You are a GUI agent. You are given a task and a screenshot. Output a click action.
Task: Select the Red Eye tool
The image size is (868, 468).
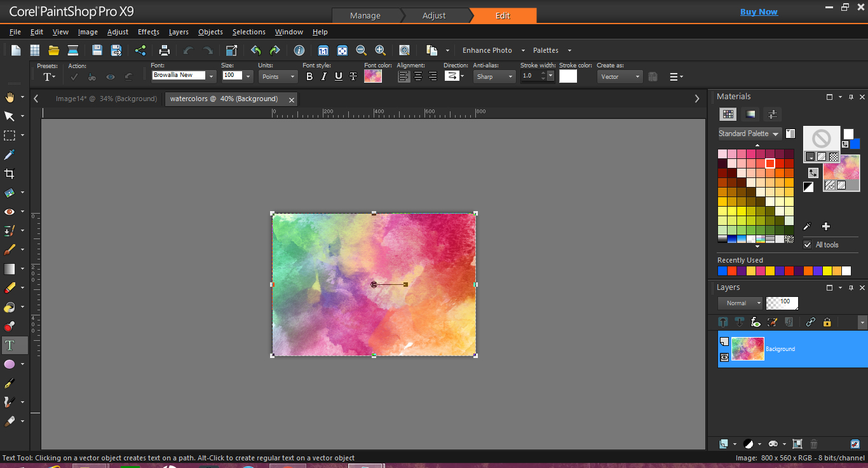click(x=10, y=212)
